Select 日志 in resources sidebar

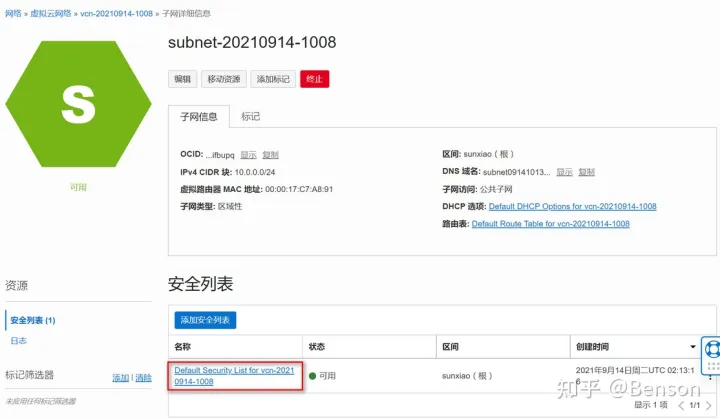[x=19, y=340]
